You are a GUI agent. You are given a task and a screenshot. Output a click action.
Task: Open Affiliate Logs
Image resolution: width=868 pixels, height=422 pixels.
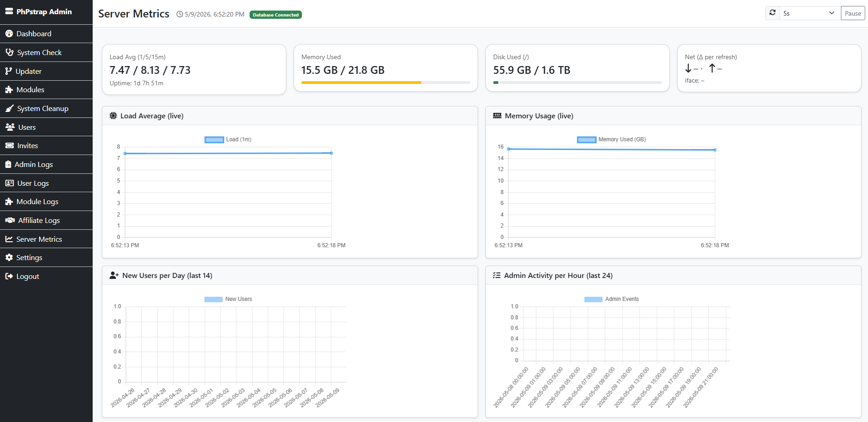point(46,220)
